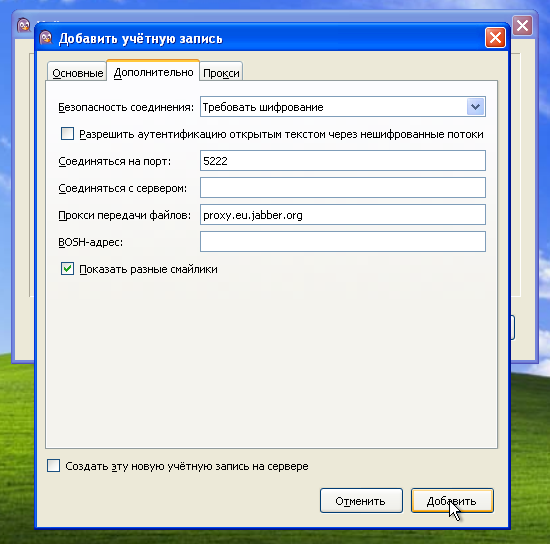Click the Добавить button
Screen dimensions: 550x544
pyautogui.click(x=452, y=501)
